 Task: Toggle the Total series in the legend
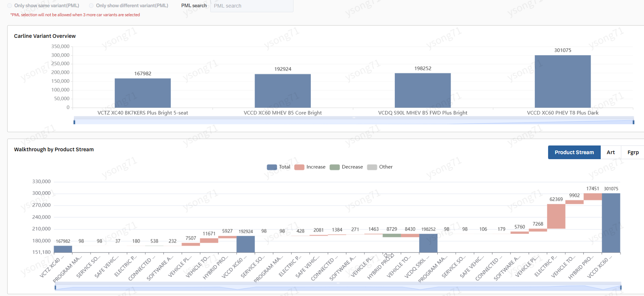click(278, 167)
